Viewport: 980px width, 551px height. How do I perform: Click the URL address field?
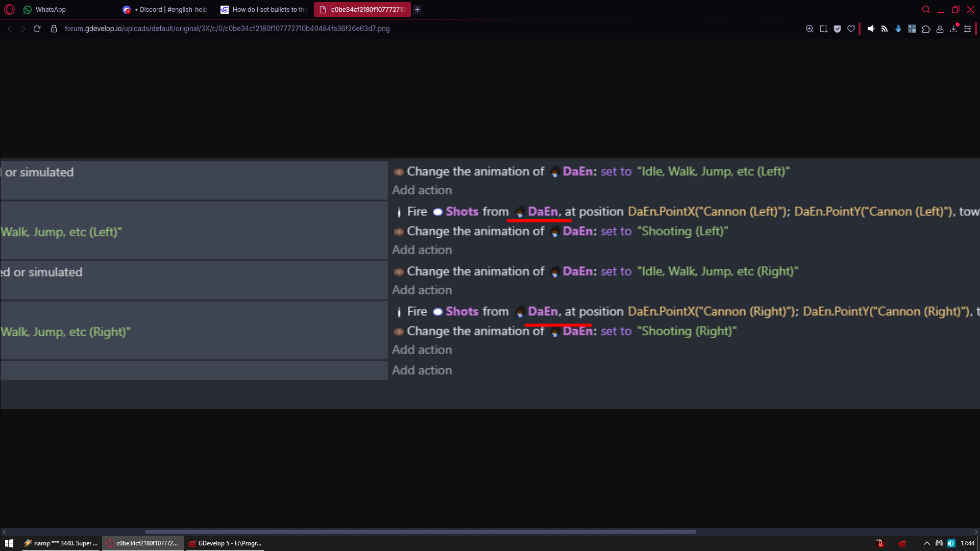[x=227, y=29]
